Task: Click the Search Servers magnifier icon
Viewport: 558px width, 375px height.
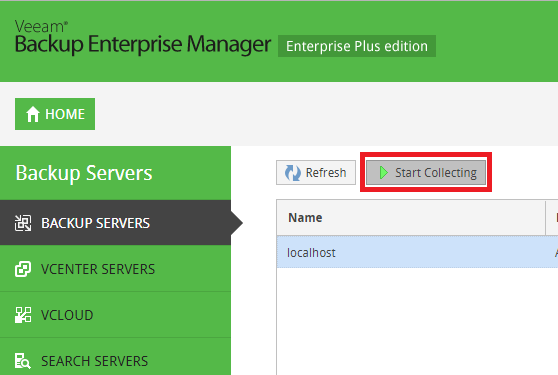Action: click(x=23, y=361)
